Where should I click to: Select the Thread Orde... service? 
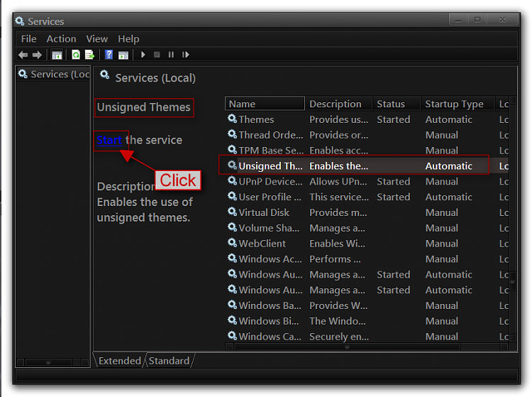[x=270, y=135]
